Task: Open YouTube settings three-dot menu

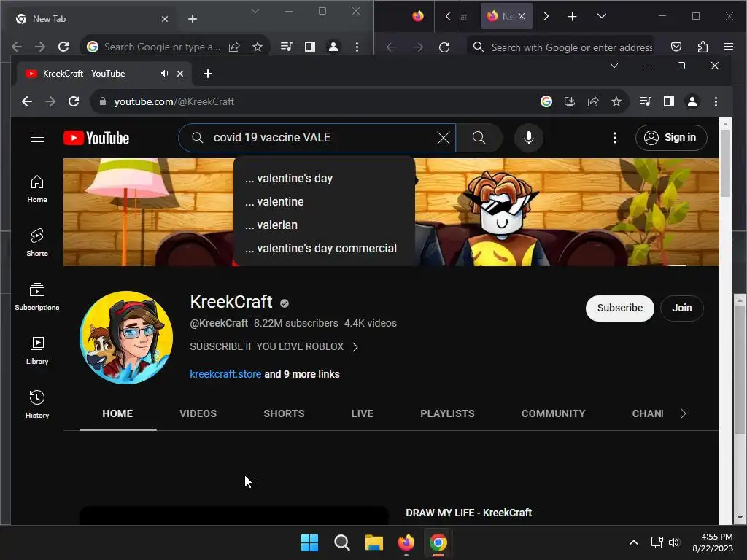Action: (x=614, y=138)
